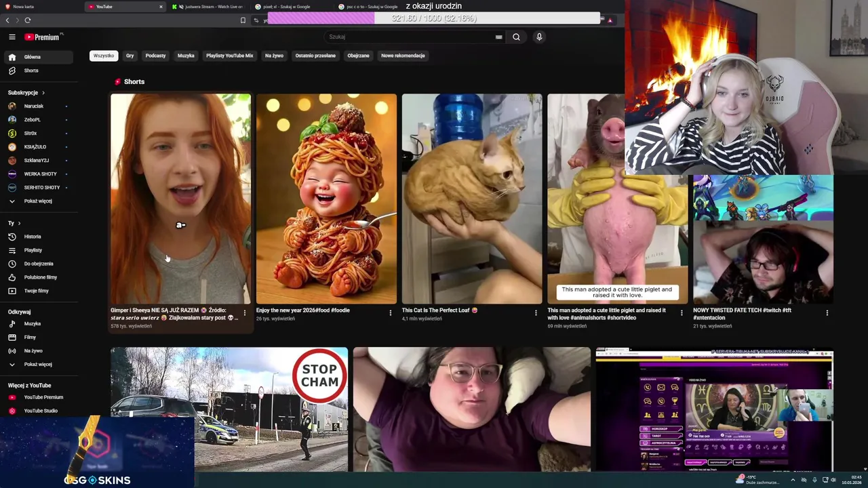Select the Na żywo filter chip

[274, 56]
